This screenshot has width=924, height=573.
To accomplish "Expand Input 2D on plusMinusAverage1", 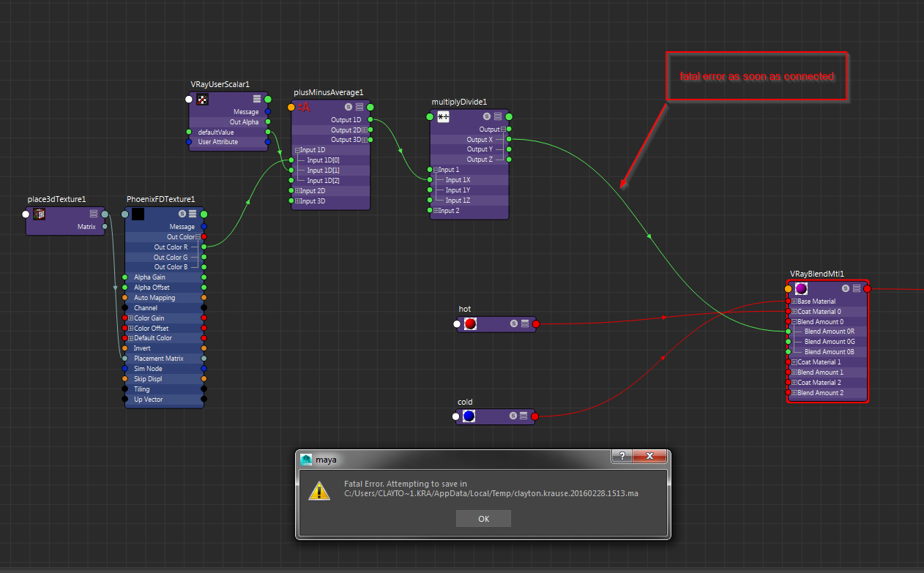I will (x=297, y=190).
